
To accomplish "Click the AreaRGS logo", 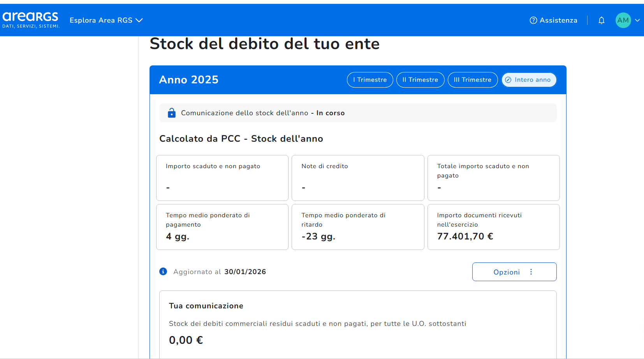I will pyautogui.click(x=31, y=20).
